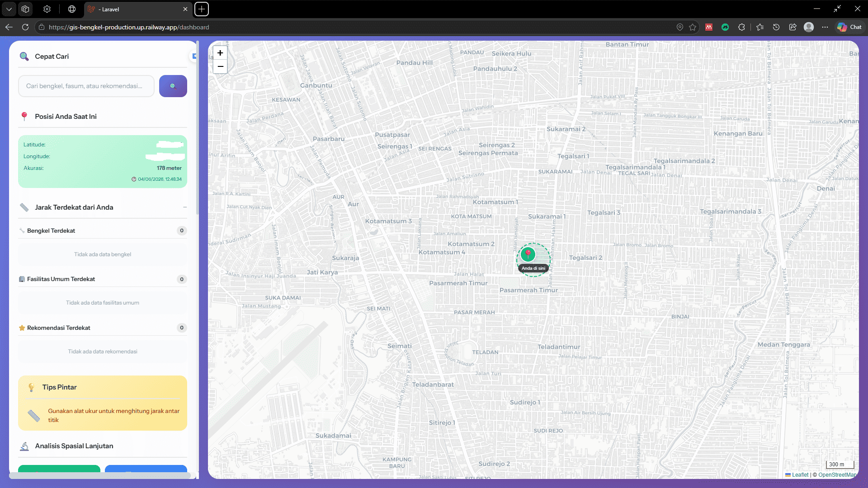Click the '178 meter' accuracy value
Image resolution: width=868 pixels, height=488 pixels.
coord(169,168)
